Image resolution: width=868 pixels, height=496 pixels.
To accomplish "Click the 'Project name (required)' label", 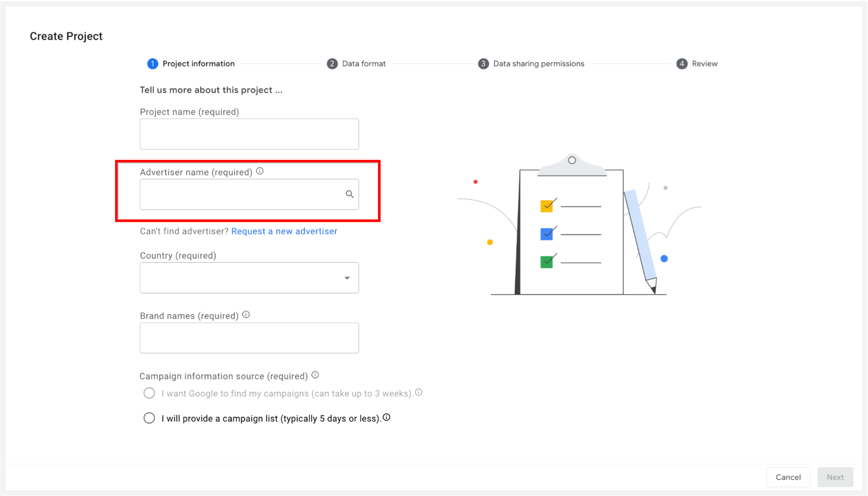I will pos(190,112).
